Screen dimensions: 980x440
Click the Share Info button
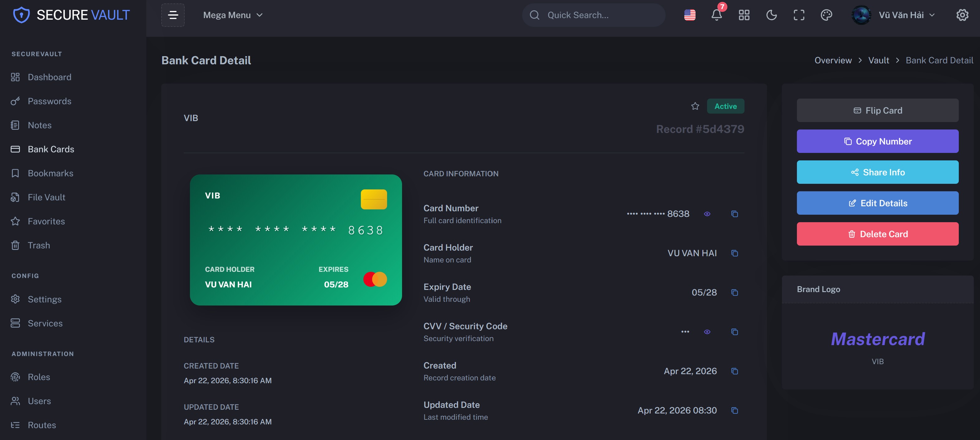click(x=877, y=172)
